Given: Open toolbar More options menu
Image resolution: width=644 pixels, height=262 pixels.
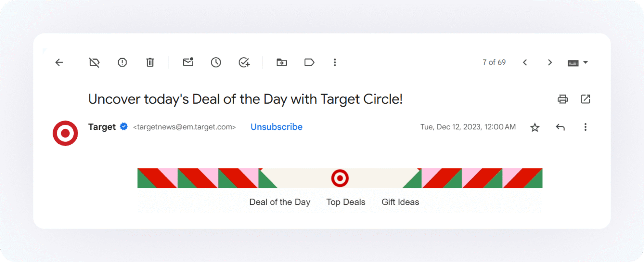Looking at the screenshot, I should point(335,62).
